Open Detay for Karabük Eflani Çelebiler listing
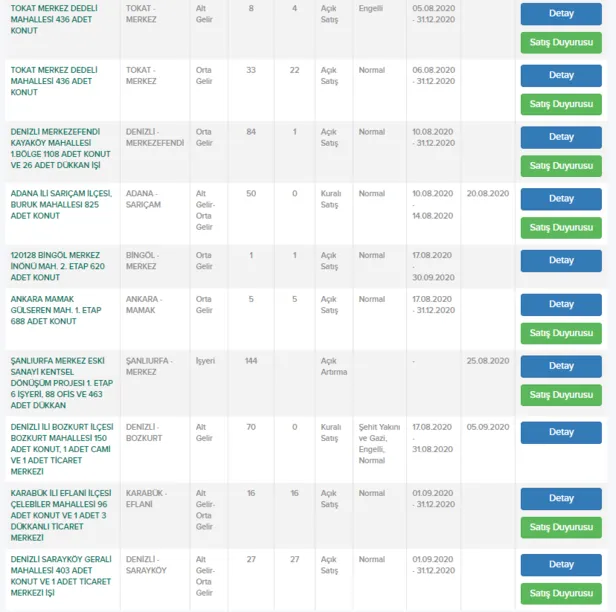The height and width of the screenshot is (612, 616). pyautogui.click(x=561, y=498)
